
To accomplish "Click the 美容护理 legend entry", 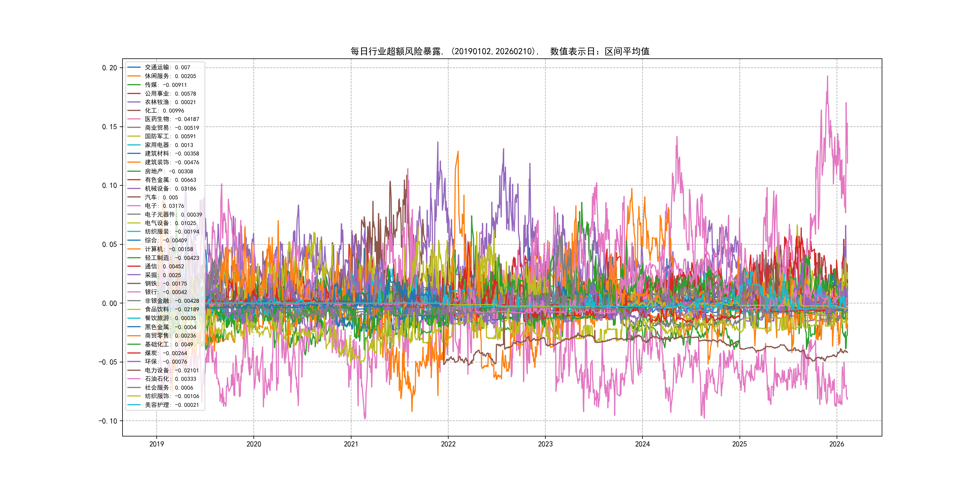I will [x=171, y=405].
